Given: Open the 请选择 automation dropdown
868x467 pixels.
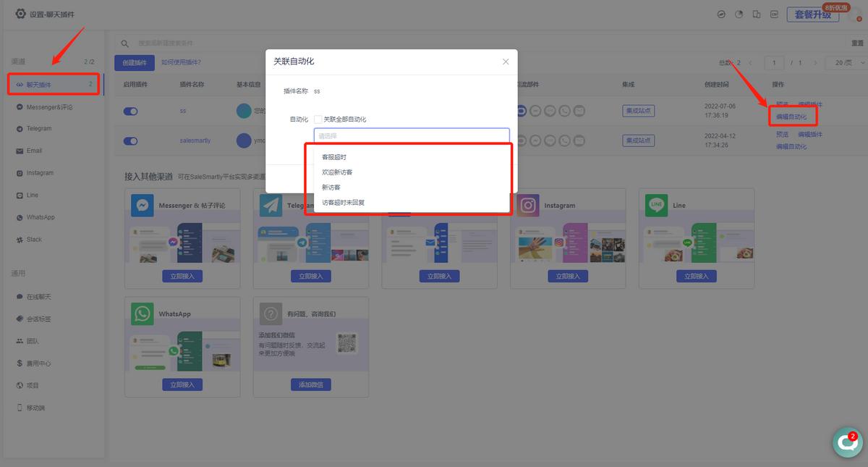Looking at the screenshot, I should (411, 137).
